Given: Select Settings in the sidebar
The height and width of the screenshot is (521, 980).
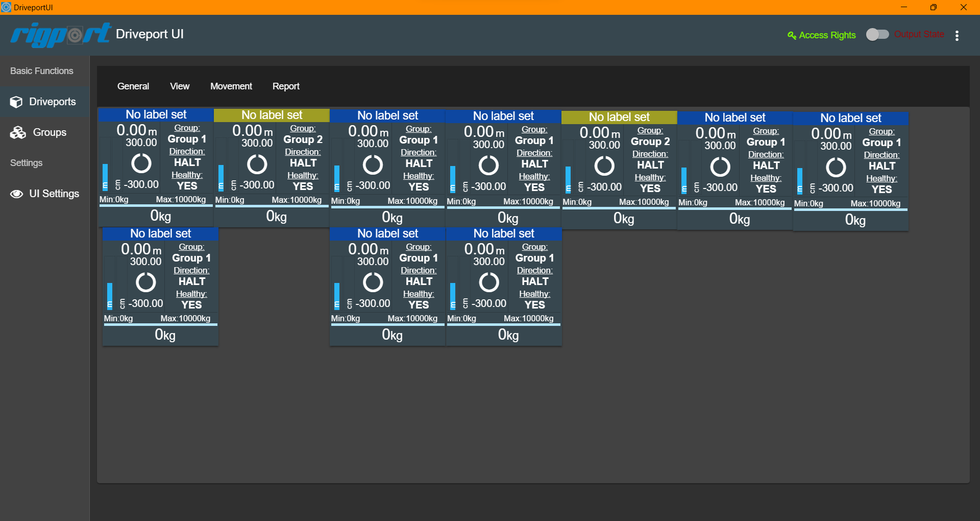Looking at the screenshot, I should [27, 163].
